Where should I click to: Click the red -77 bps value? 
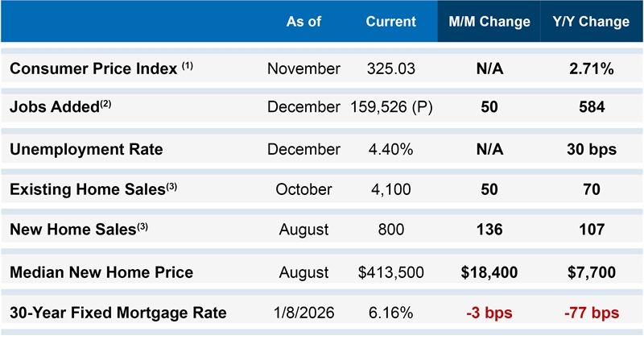click(592, 313)
